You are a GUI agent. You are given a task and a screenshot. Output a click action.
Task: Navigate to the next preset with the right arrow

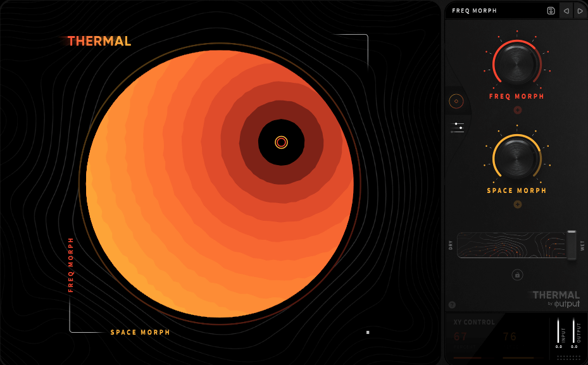(x=580, y=11)
